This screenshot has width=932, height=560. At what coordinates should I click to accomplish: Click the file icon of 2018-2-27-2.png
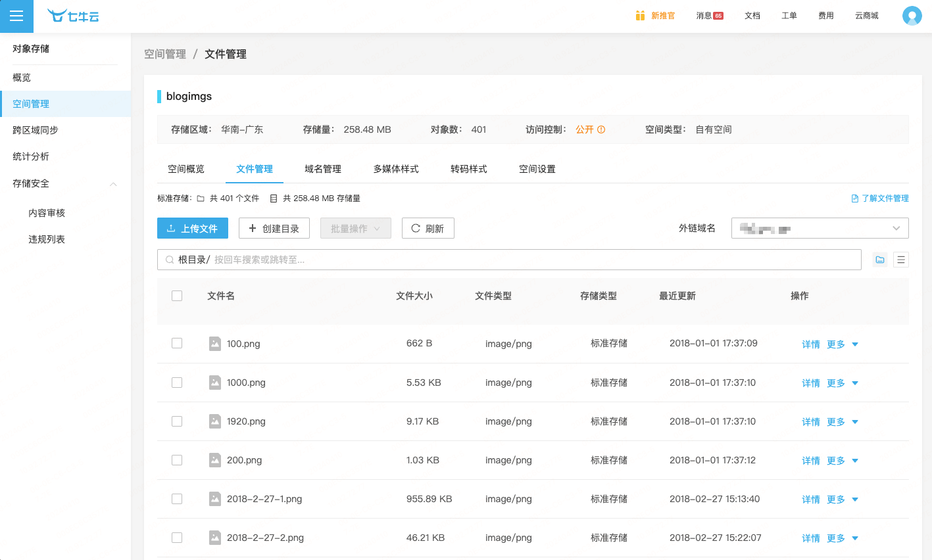click(215, 537)
